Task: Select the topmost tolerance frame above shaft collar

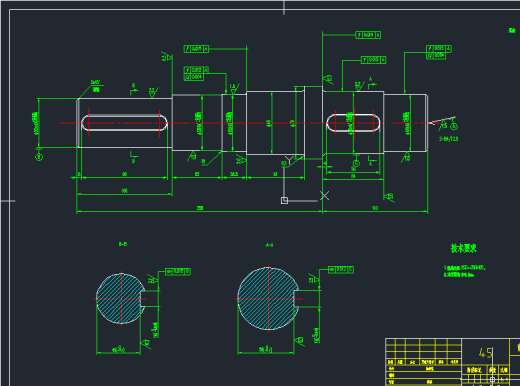Action: [x=368, y=35]
